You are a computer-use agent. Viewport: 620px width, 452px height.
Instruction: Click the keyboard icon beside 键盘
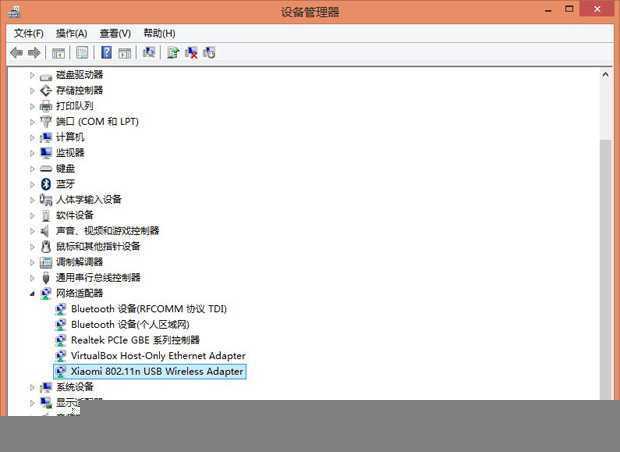(x=46, y=168)
